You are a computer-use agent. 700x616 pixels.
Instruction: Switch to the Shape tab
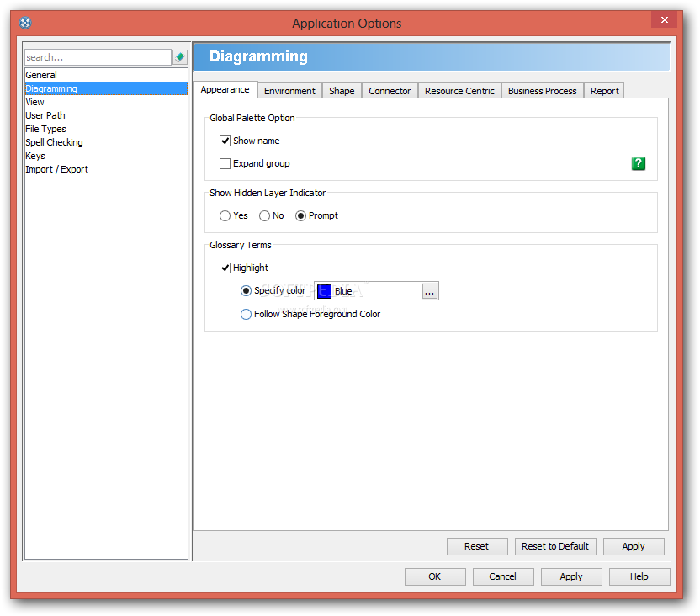click(342, 91)
